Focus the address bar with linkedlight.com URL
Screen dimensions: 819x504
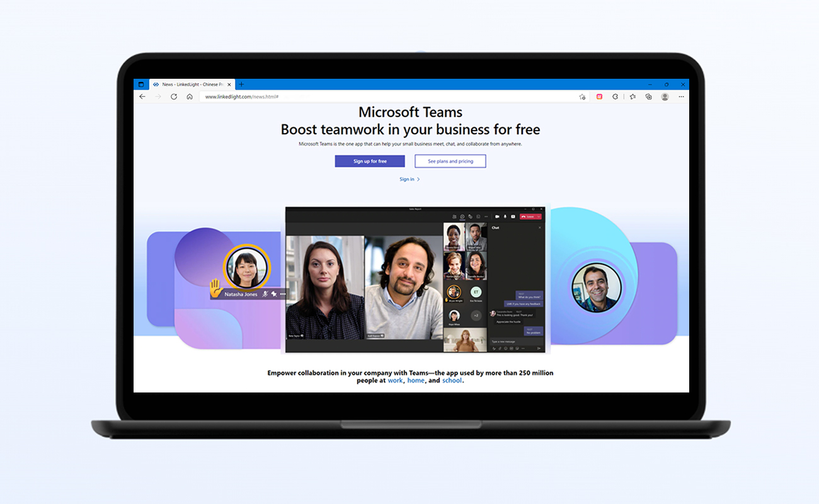pyautogui.click(x=395, y=97)
